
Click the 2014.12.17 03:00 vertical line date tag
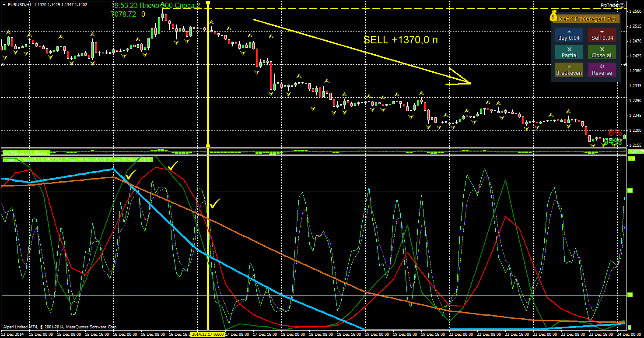point(208,334)
